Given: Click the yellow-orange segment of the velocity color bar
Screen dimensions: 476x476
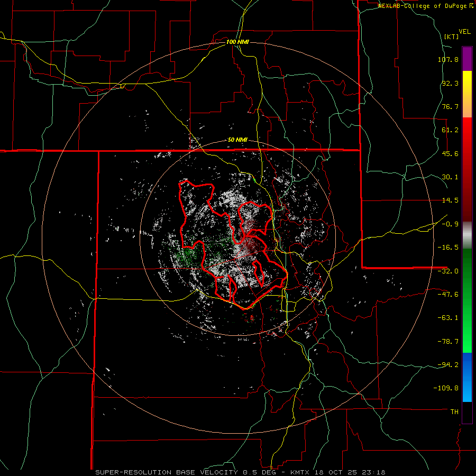Looking at the screenshot, I should tap(467, 94).
